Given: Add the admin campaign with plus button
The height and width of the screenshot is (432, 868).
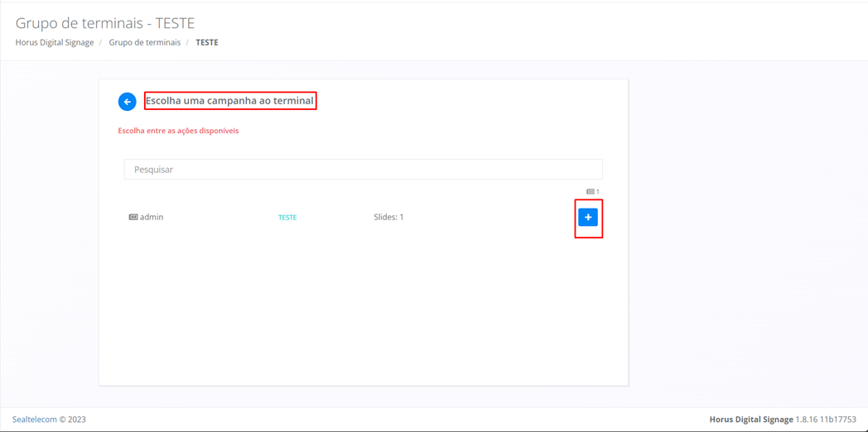Looking at the screenshot, I should [x=588, y=218].
